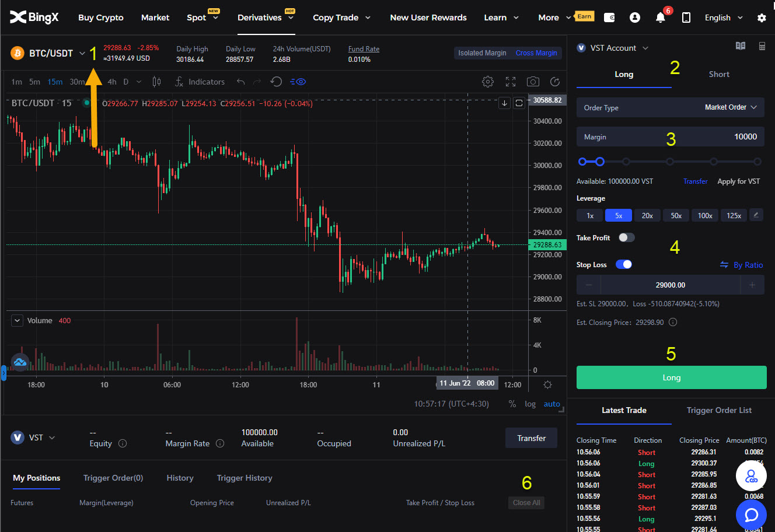This screenshot has height=532, width=775.
Task: Click the chart refresh icon beside the camera
Action: point(555,82)
